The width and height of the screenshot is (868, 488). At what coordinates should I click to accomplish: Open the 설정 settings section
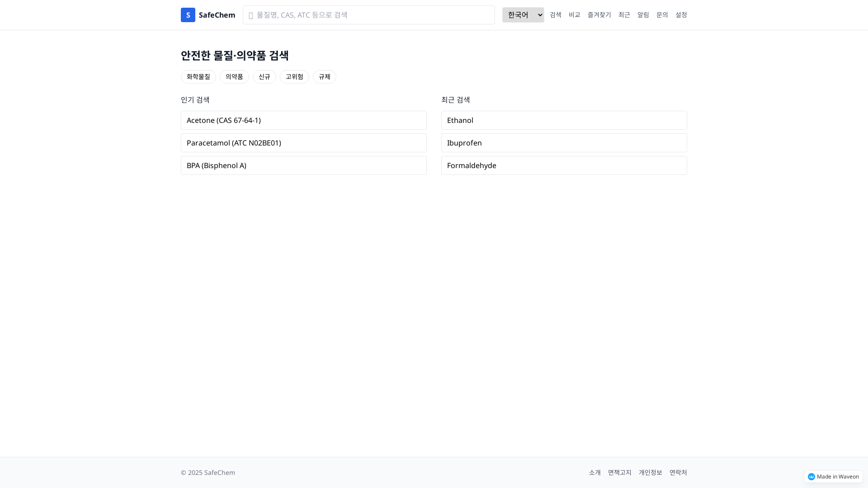coord(681,14)
